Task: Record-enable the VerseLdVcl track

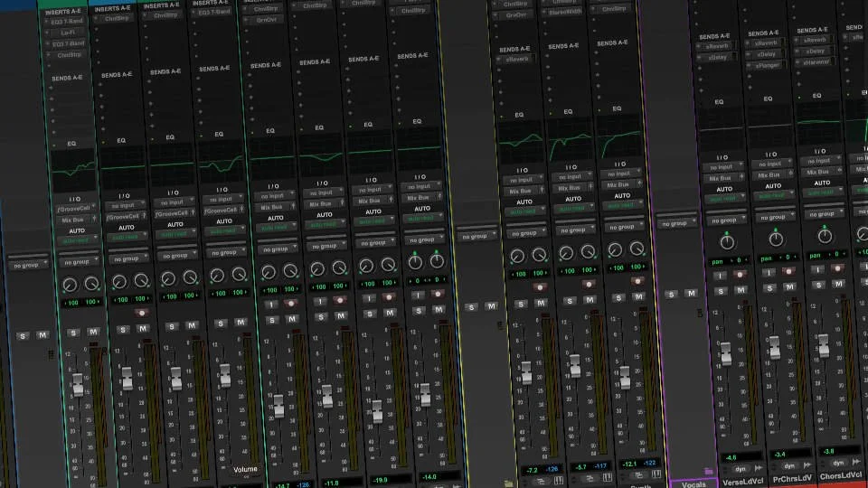Action: pos(739,274)
